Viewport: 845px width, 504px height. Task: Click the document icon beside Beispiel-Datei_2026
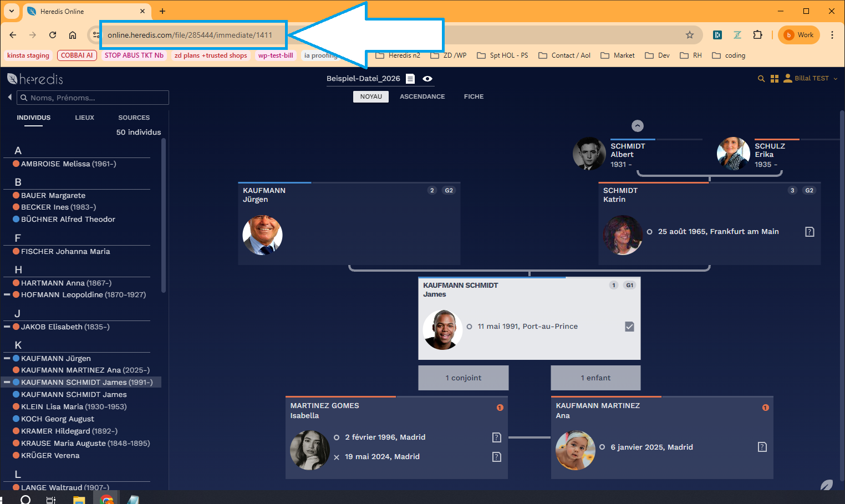410,79
